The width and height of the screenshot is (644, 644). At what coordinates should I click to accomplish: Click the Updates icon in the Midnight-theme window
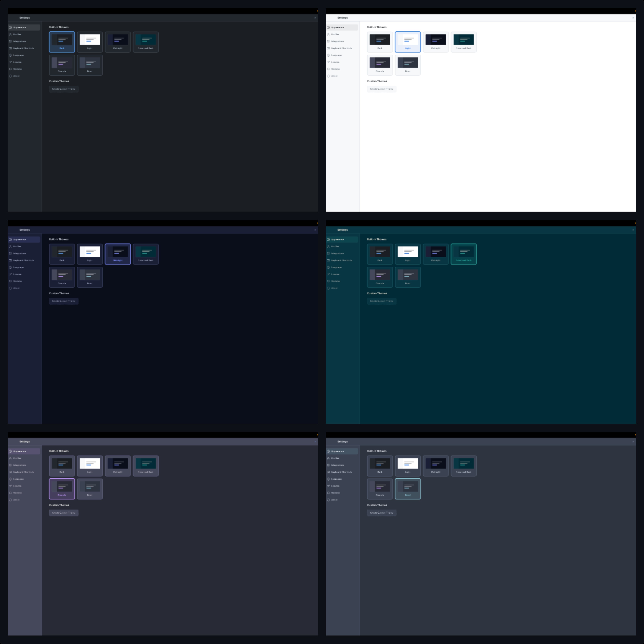[x=10, y=281]
